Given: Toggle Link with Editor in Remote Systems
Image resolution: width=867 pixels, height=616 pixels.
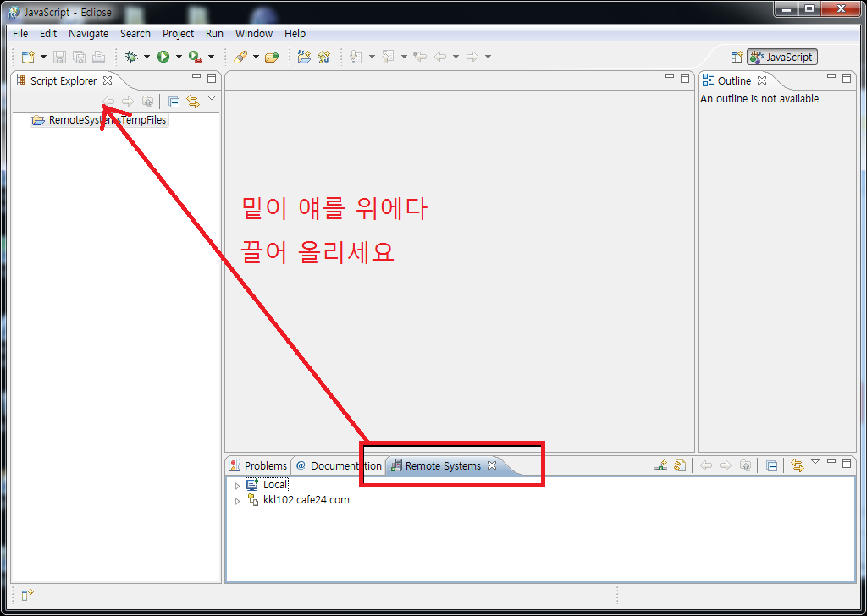Looking at the screenshot, I should 797,465.
